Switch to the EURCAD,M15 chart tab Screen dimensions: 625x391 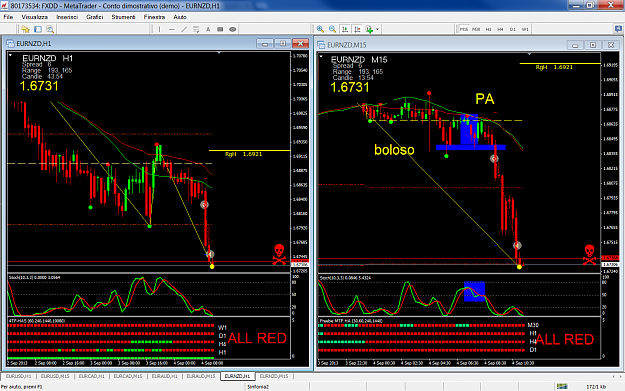point(128,376)
